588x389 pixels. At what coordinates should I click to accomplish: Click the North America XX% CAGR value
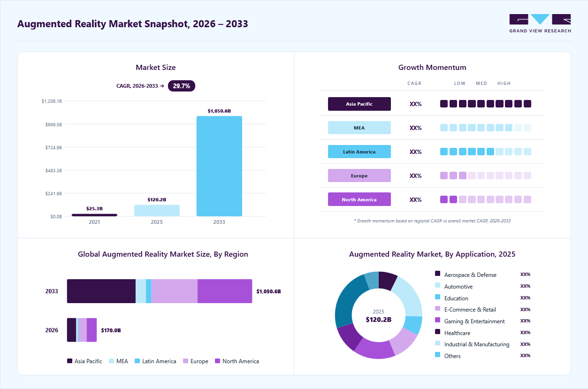416,199
